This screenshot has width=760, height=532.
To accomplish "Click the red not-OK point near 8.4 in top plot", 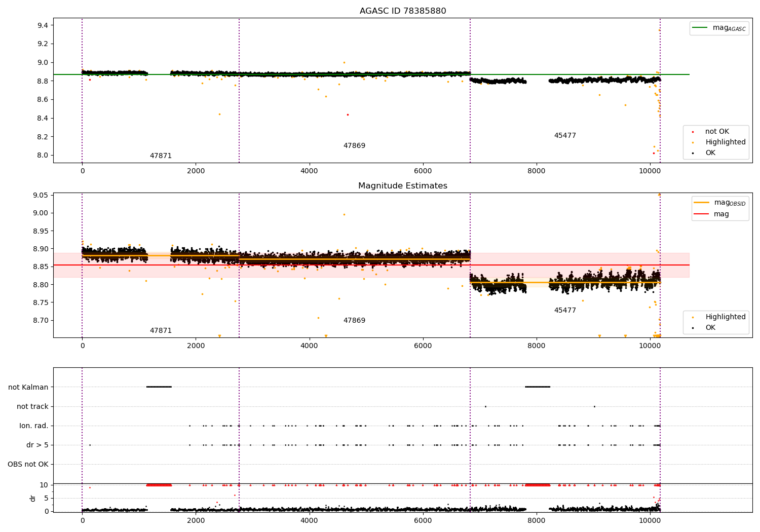I will (x=348, y=115).
